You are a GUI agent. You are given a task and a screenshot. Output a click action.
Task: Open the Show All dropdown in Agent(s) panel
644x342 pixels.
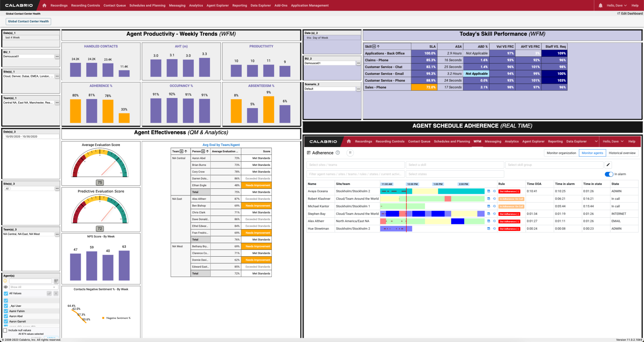34,287
